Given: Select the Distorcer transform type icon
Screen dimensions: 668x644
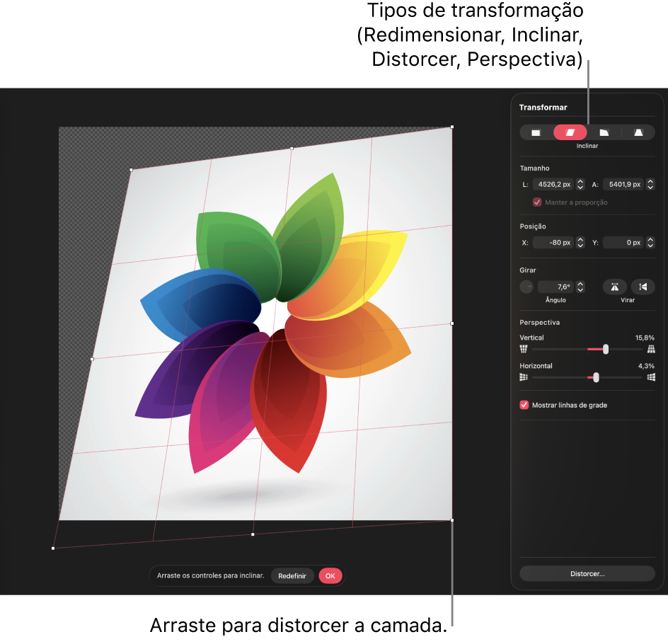Looking at the screenshot, I should click(x=604, y=133).
